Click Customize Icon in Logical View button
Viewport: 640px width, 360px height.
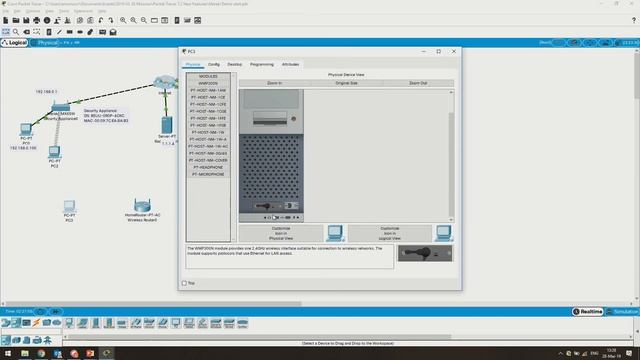(x=389, y=233)
